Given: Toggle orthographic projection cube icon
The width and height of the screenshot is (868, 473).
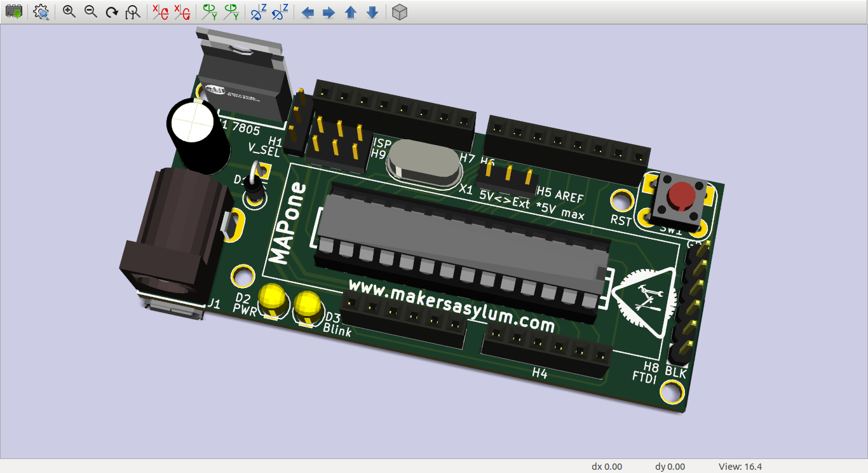Looking at the screenshot, I should [x=399, y=11].
